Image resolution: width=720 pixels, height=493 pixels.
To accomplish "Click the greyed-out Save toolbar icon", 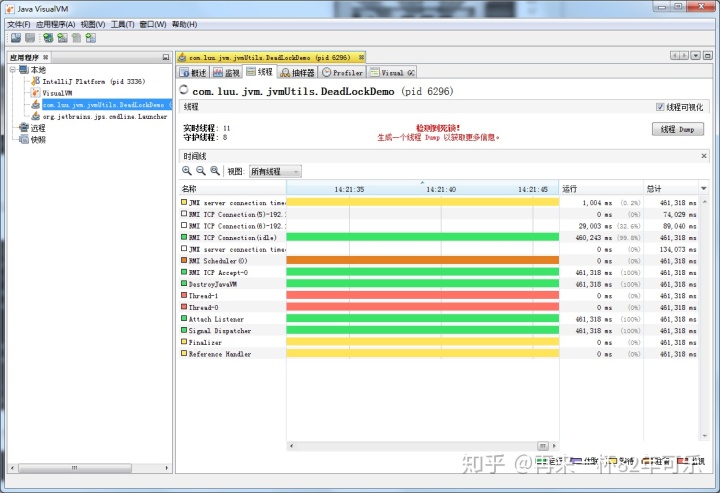I will coord(30,38).
